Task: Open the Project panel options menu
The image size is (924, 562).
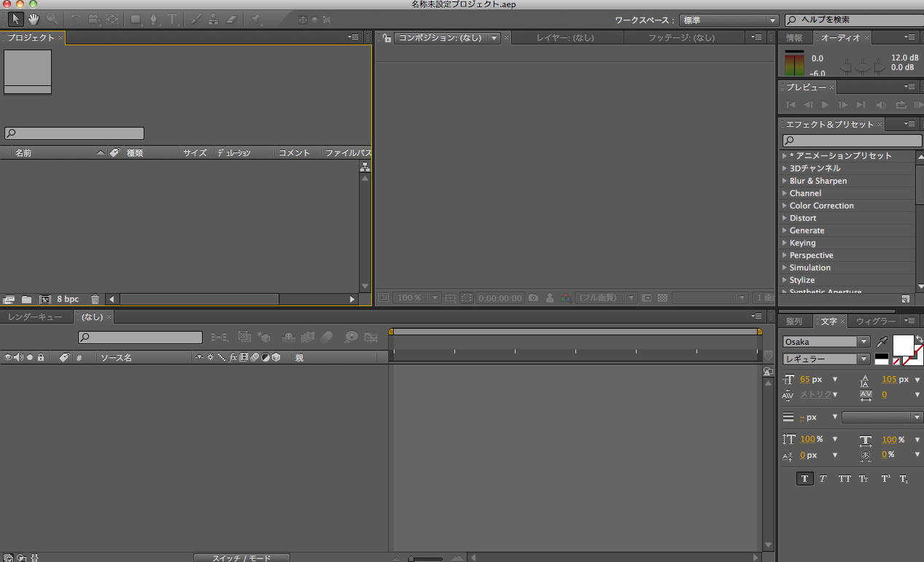Action: [x=354, y=36]
